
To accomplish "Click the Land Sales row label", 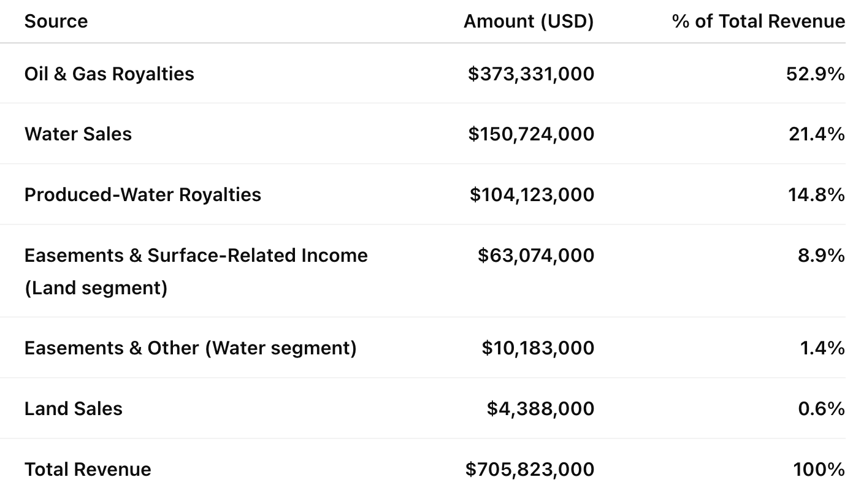I will point(74,409).
